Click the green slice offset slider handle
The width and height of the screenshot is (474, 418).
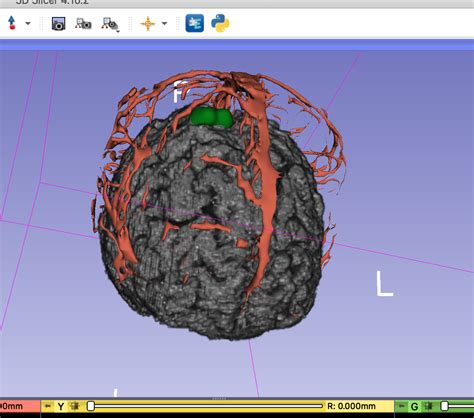tap(444, 406)
